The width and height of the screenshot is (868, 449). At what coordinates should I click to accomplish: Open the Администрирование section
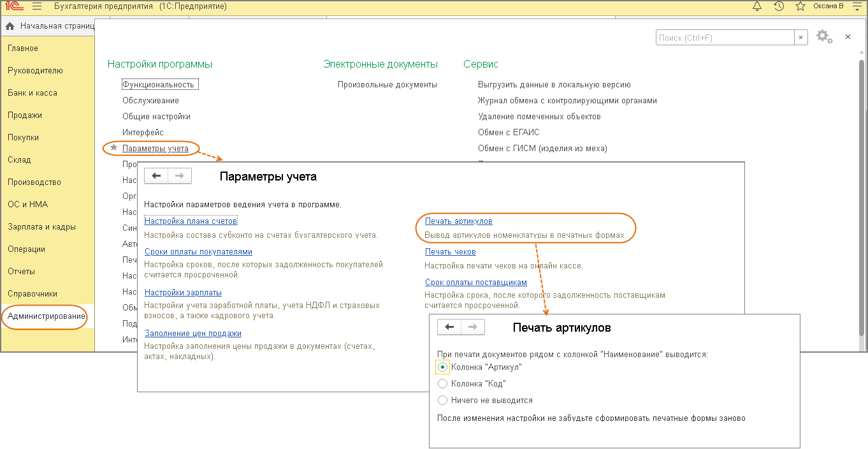pos(47,317)
